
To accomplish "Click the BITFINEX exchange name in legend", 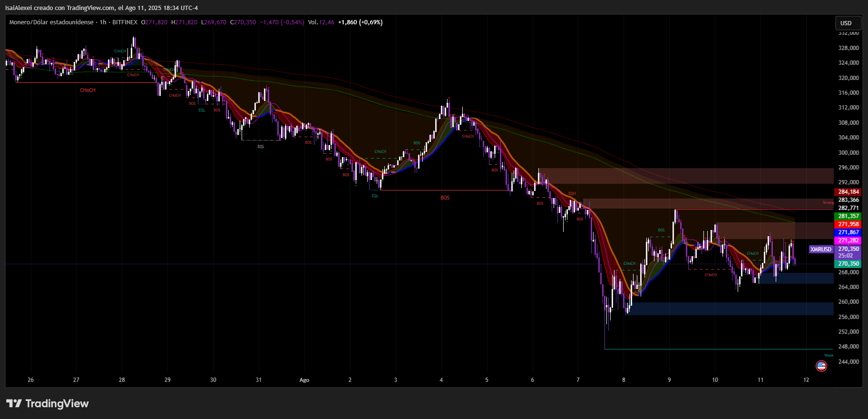I will [125, 22].
